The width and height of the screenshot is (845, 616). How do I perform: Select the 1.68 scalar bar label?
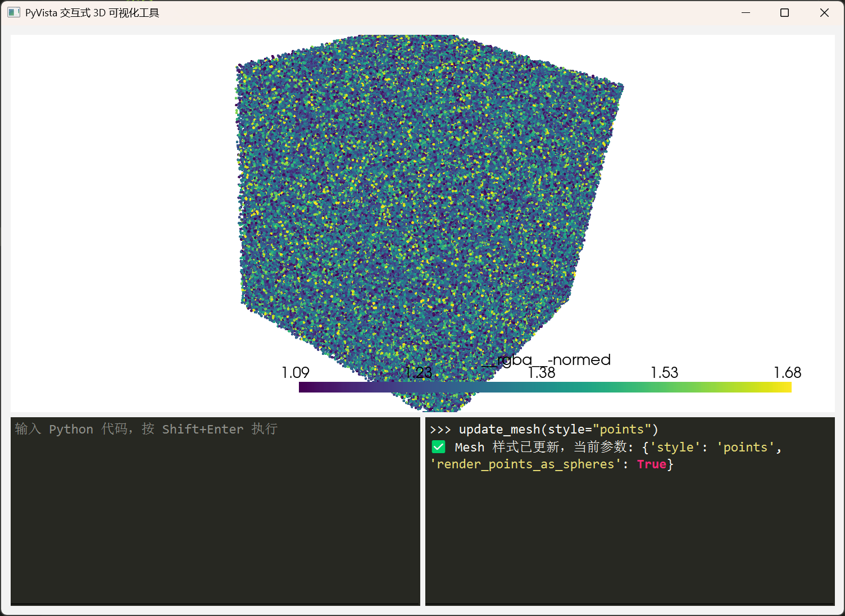[787, 372]
